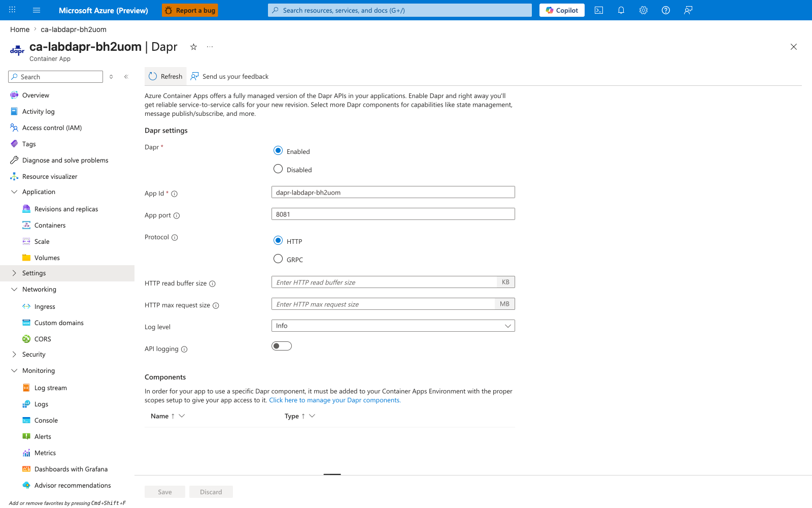Click the feedback icon in top bar
The image size is (812, 508).
click(x=688, y=10)
